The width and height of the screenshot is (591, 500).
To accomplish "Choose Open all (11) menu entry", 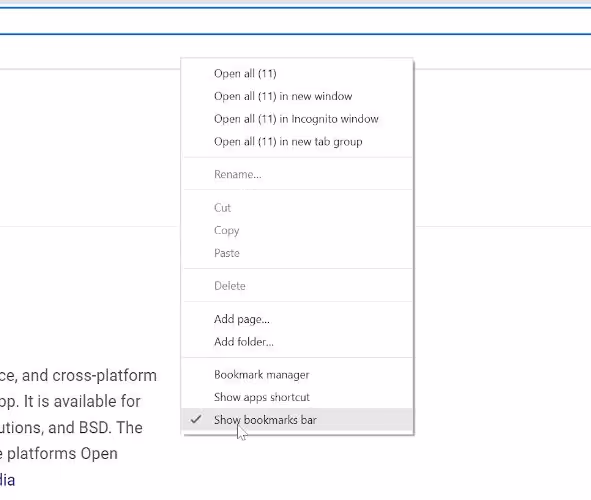I will click(x=297, y=73).
